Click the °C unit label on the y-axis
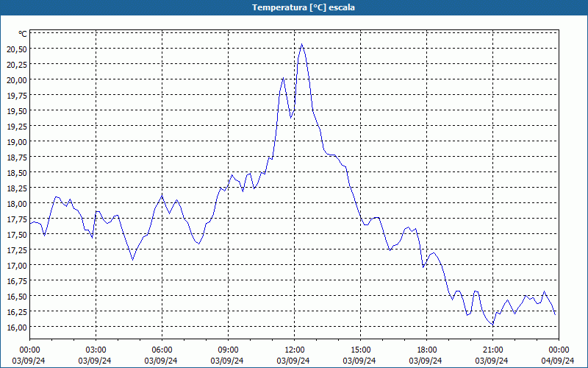Viewport: 588px width, 368px height. click(x=23, y=34)
